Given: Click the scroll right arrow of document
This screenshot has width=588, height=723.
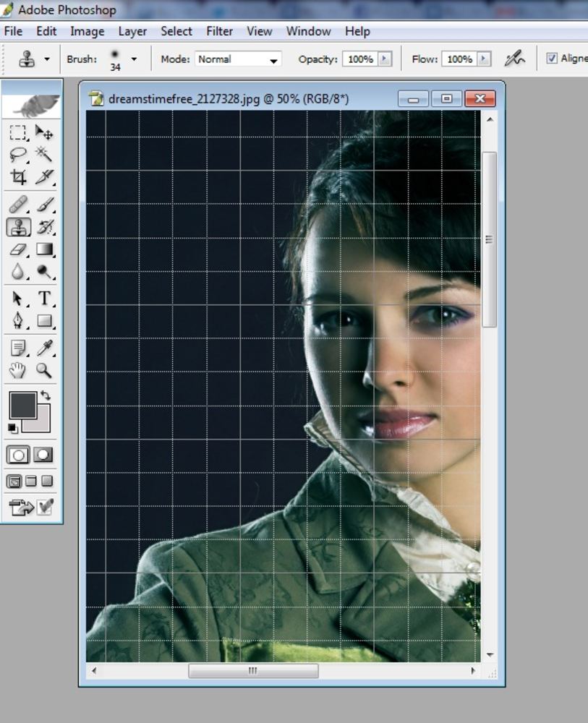Looking at the screenshot, I should tap(473, 670).
